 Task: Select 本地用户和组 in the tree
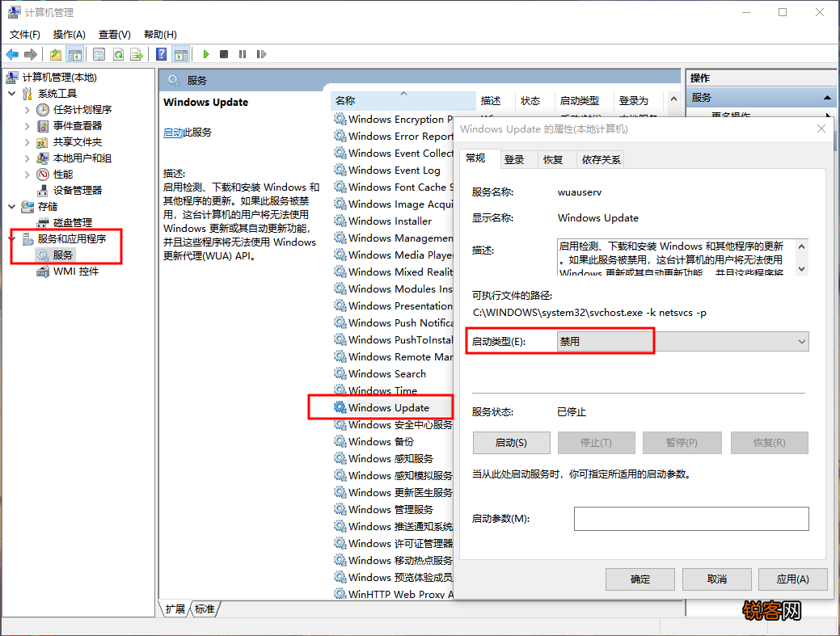(x=82, y=158)
